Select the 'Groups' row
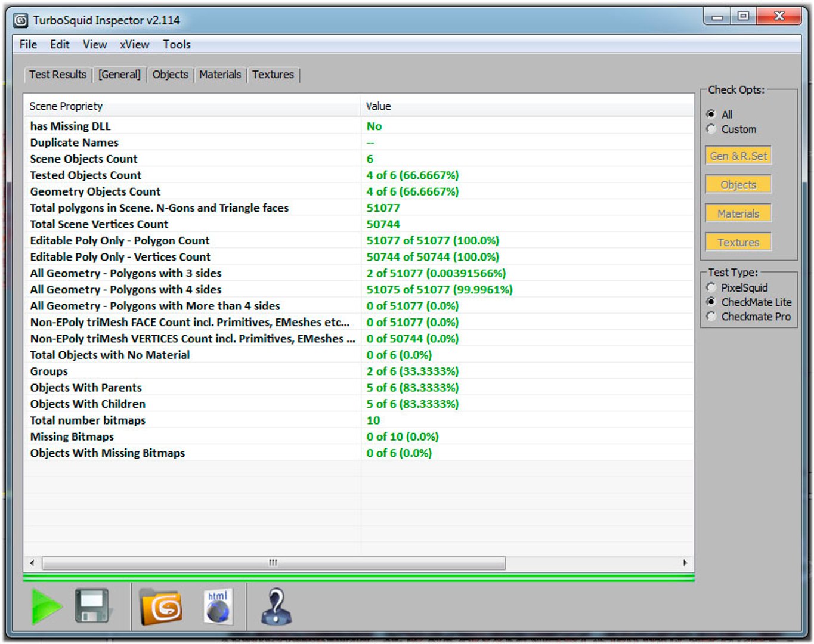 click(x=359, y=371)
